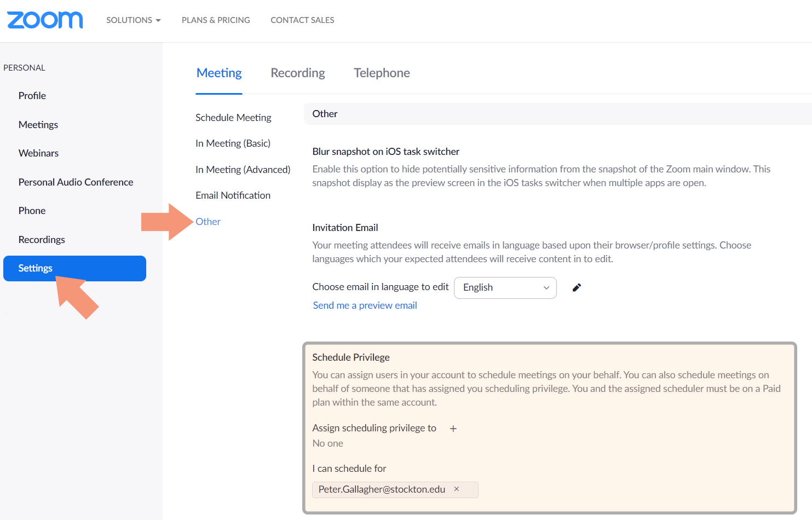Open Plans & Pricing page
The width and height of the screenshot is (812, 520).
[x=216, y=20]
